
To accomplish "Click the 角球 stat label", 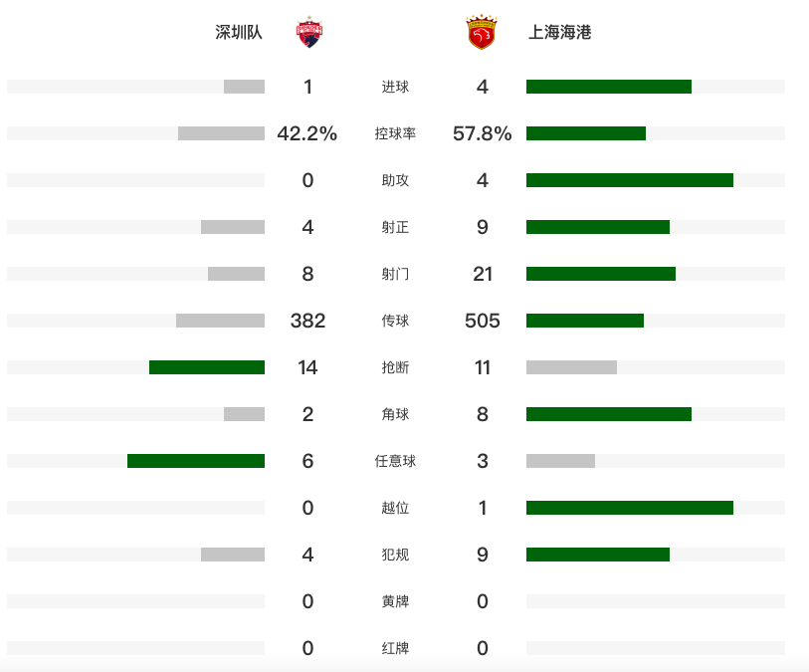I will pyautogui.click(x=395, y=414).
